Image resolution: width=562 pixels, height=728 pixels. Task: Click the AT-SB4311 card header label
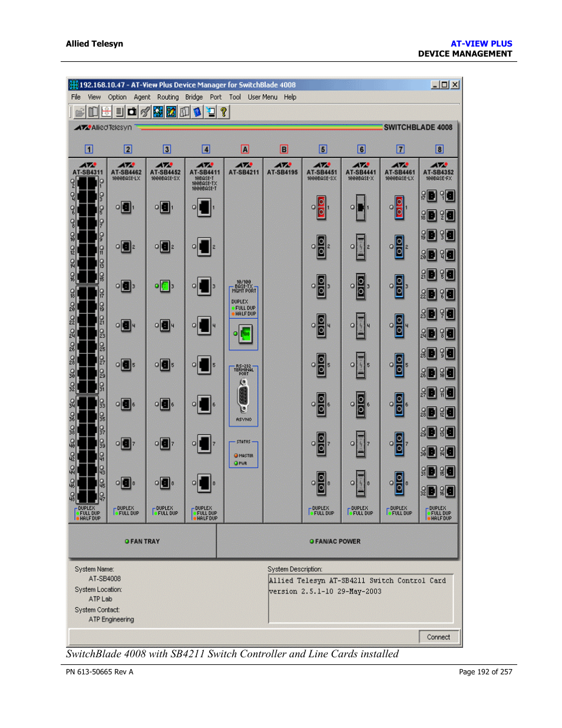click(88, 172)
